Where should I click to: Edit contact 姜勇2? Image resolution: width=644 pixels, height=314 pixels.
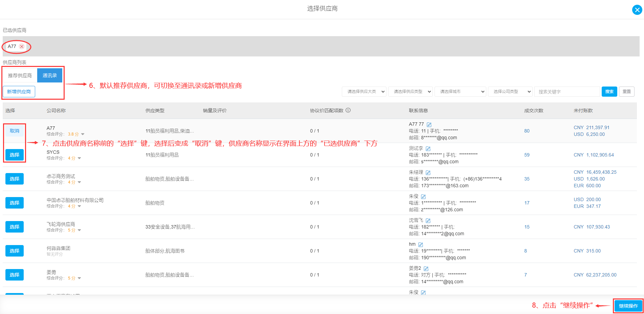426,268
